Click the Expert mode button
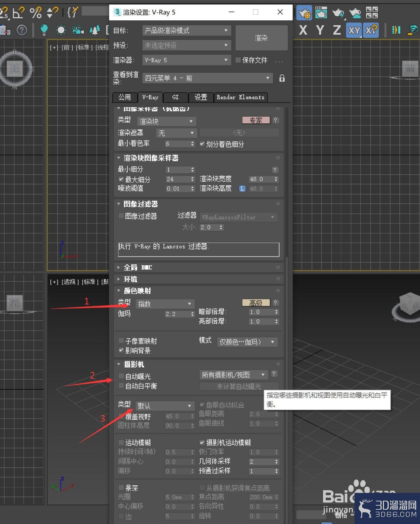This screenshot has width=420, height=524. point(256,120)
